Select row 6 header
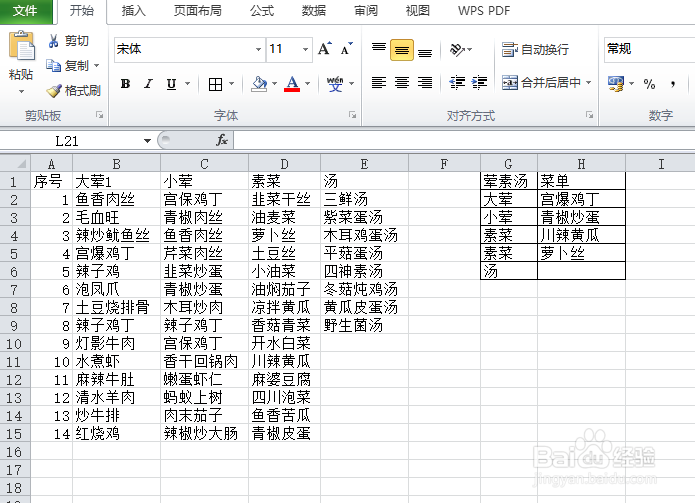This screenshot has width=695, height=503. (14, 271)
